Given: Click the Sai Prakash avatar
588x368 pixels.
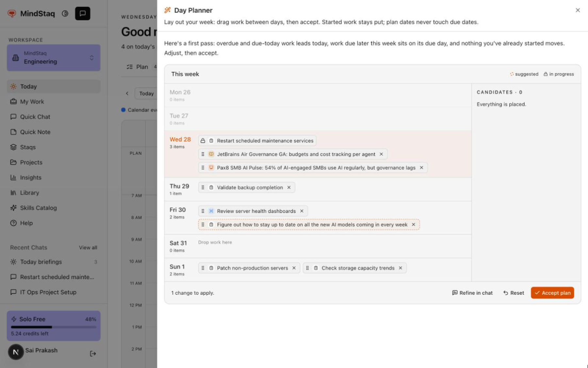Looking at the screenshot, I should (x=16, y=352).
